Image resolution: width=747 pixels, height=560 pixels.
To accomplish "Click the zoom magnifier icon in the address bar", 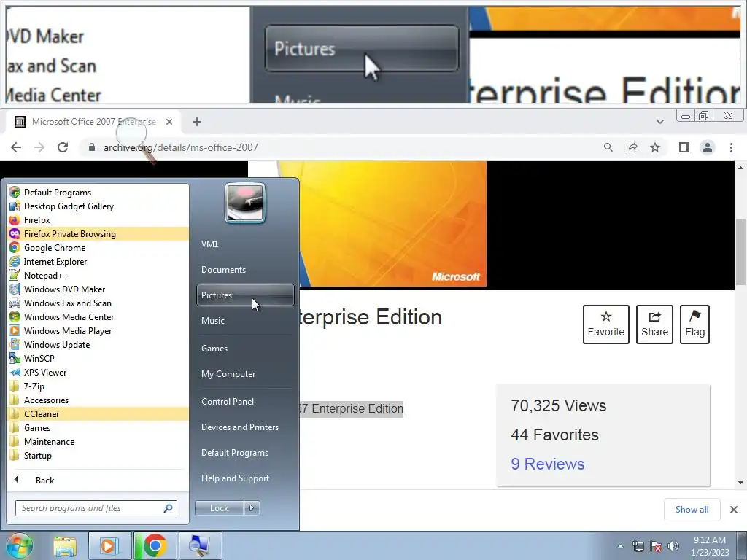I will pos(608,147).
